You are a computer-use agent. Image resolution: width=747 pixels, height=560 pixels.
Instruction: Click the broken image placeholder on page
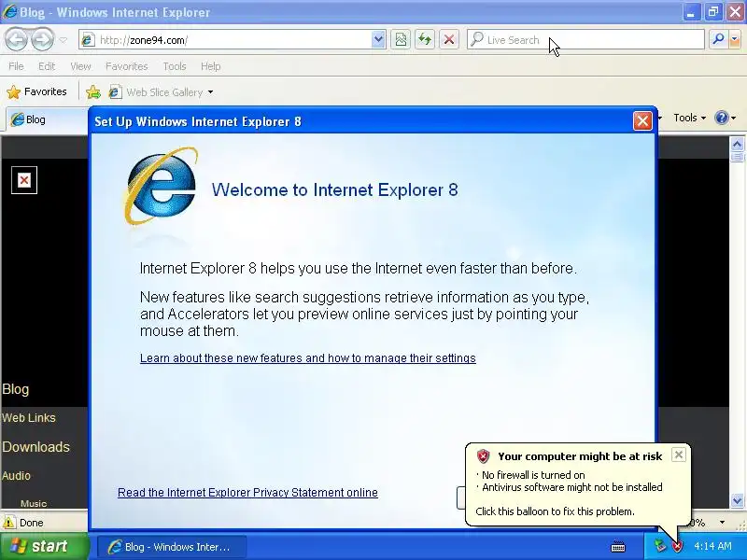point(24,180)
